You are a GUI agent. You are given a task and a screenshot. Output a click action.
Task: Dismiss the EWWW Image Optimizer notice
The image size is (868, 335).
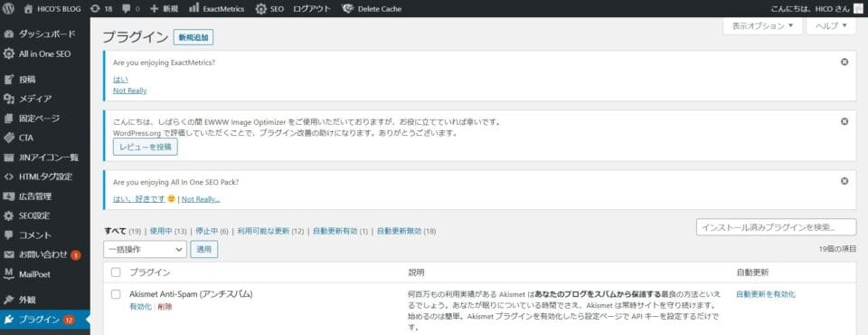tap(844, 121)
